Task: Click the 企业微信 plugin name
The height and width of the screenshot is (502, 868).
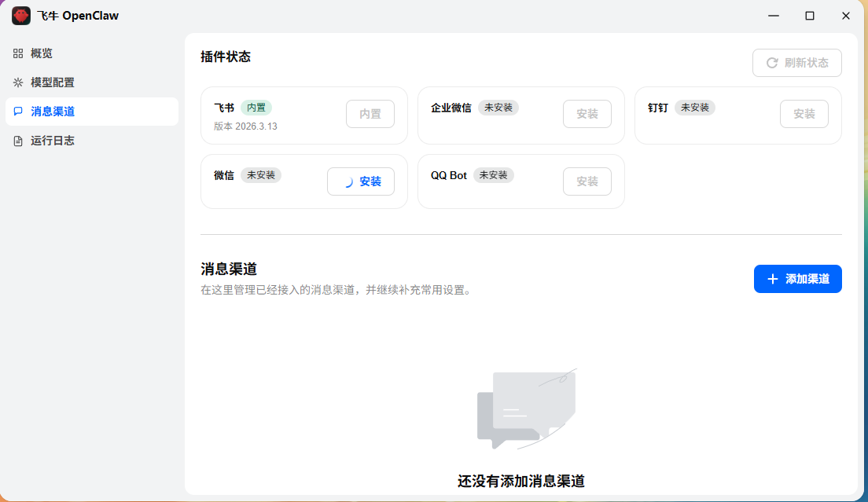Action: click(451, 108)
